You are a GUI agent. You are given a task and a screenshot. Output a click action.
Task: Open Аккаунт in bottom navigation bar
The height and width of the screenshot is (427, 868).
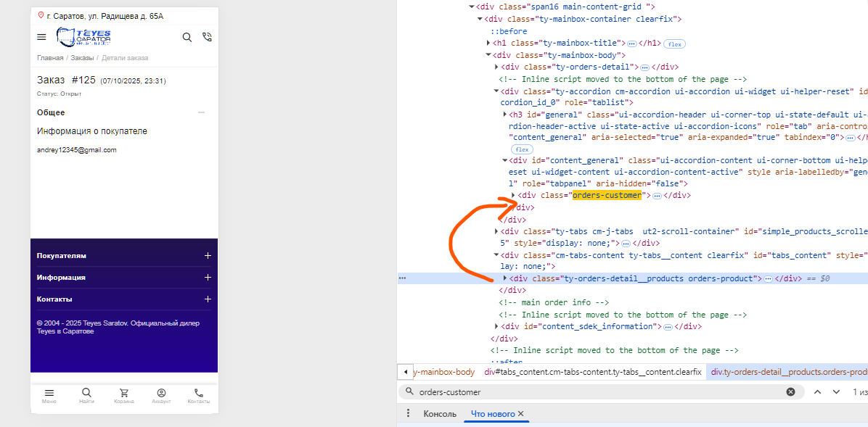(161, 395)
